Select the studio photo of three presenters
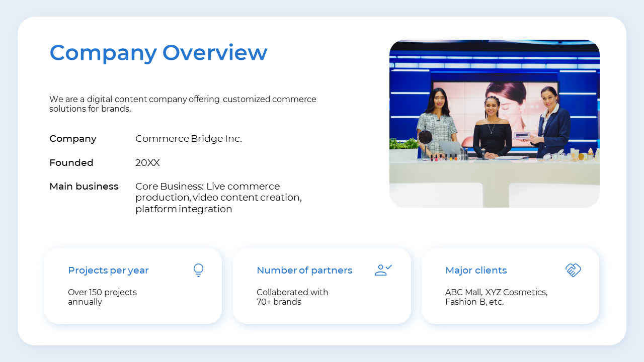 pos(495,124)
